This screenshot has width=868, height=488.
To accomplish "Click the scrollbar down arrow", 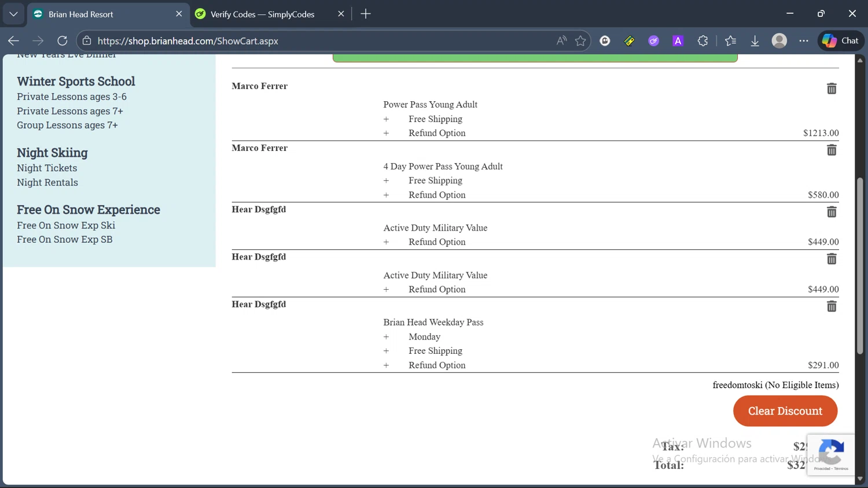I will (x=860, y=479).
